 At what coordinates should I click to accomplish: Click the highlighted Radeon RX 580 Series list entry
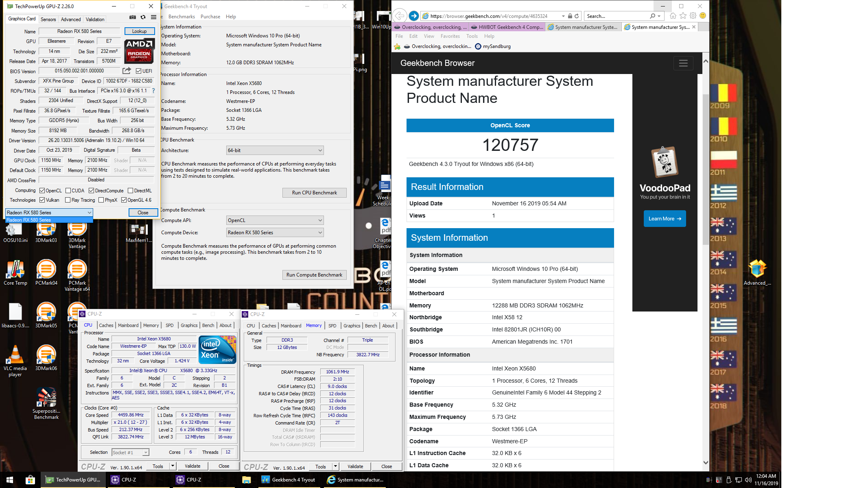[x=49, y=220]
